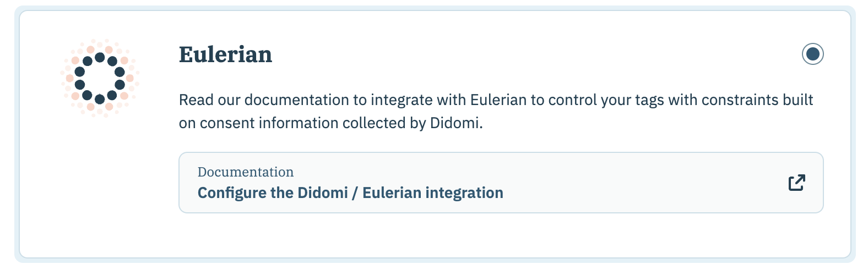Click the Eulerian heading text
The image size is (868, 275).
click(225, 54)
